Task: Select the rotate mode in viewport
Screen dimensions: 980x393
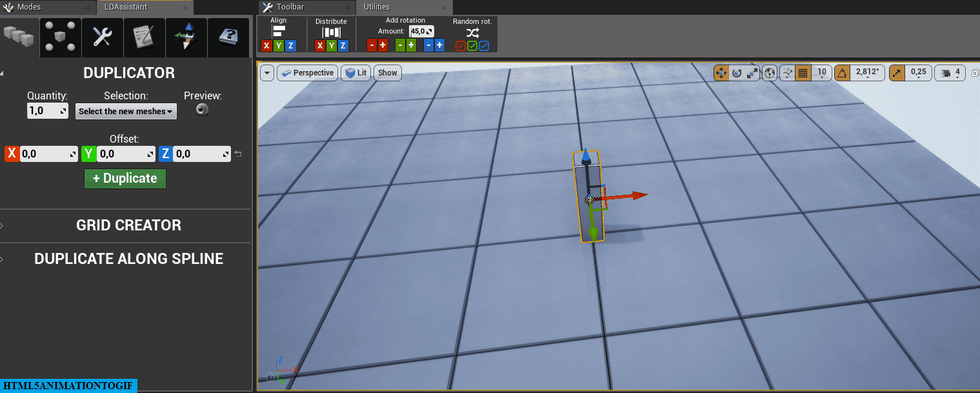Action: [x=737, y=73]
